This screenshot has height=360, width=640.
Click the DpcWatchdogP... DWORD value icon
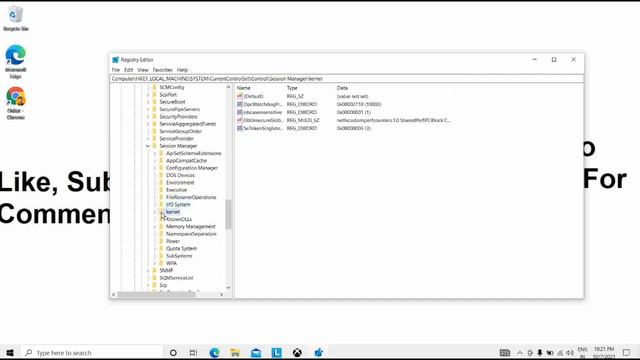pyautogui.click(x=240, y=104)
